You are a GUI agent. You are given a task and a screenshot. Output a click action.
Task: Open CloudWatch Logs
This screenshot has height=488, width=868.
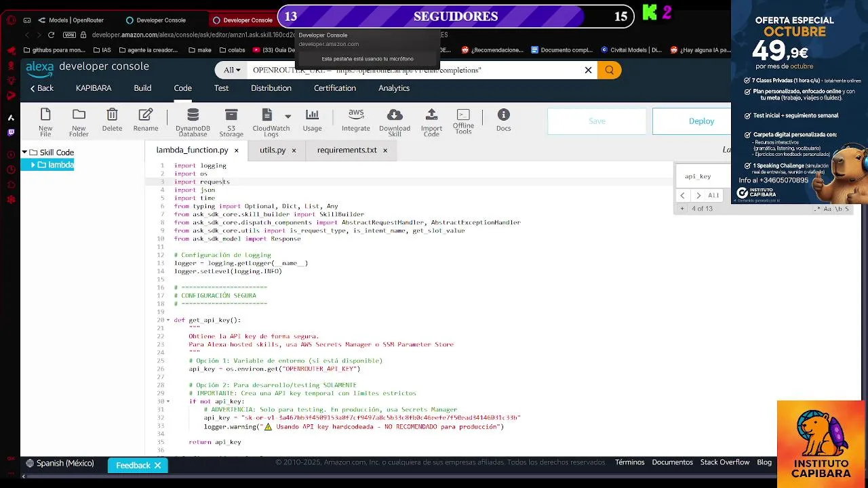271,122
